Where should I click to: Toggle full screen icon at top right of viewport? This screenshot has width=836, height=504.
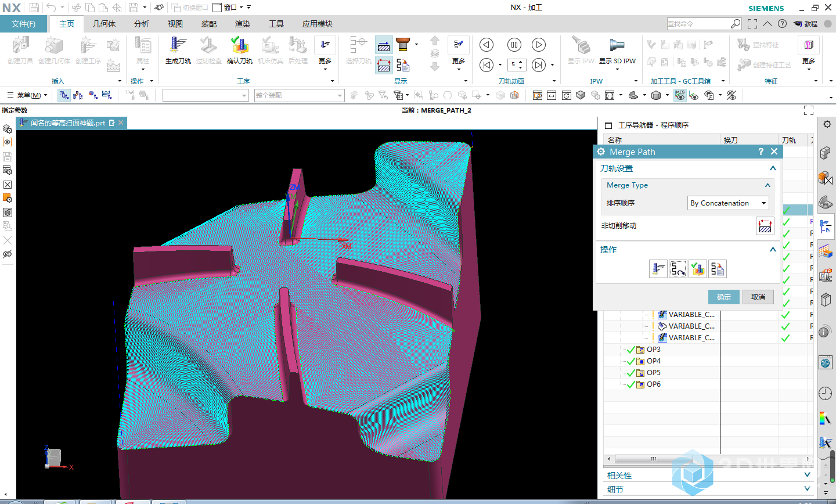pos(809,110)
